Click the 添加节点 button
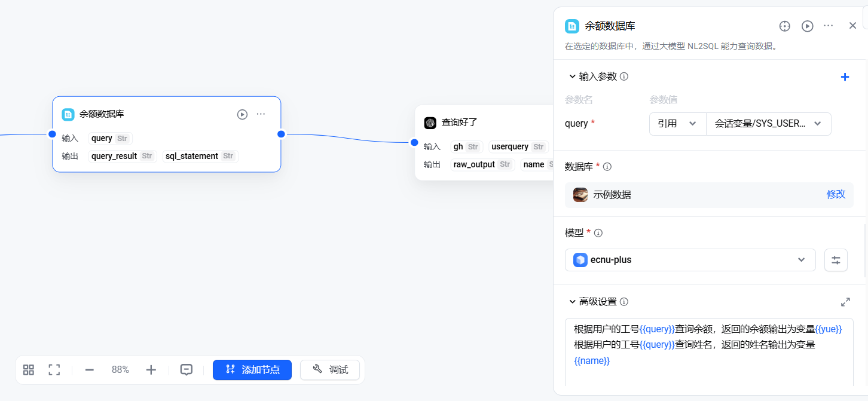Screen dimensions: 868x401 (252, 370)
